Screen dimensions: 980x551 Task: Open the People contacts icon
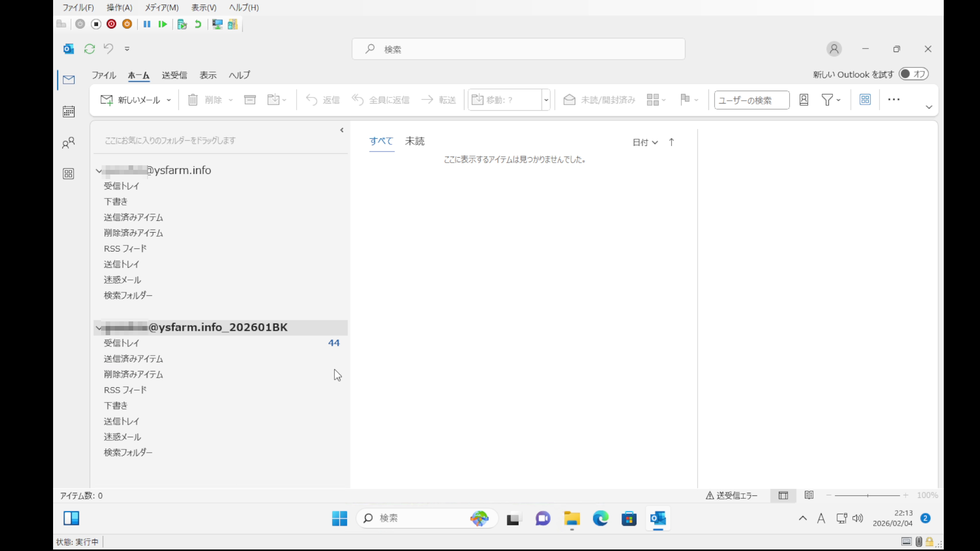click(68, 143)
